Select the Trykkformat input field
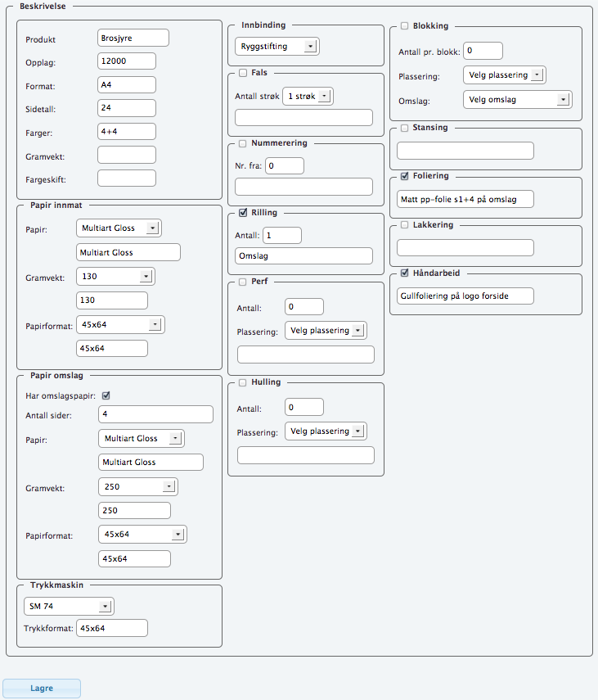Screen dimensions: 598x700 (111, 628)
